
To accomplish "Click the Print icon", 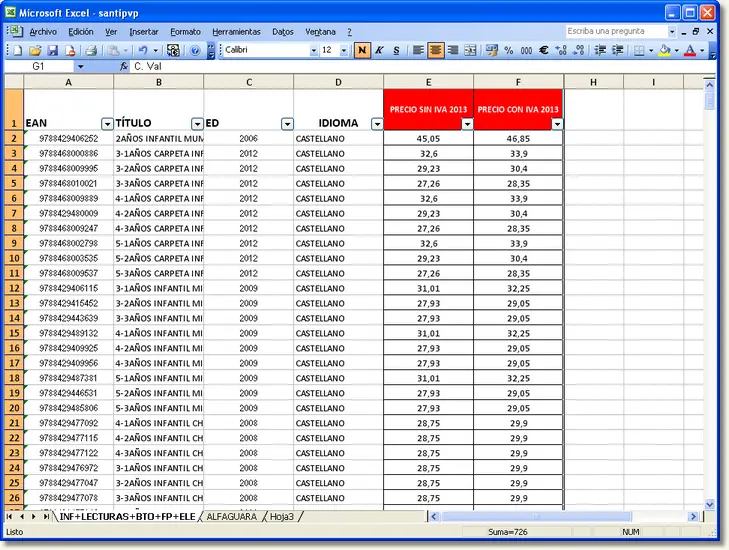I will (x=90, y=50).
